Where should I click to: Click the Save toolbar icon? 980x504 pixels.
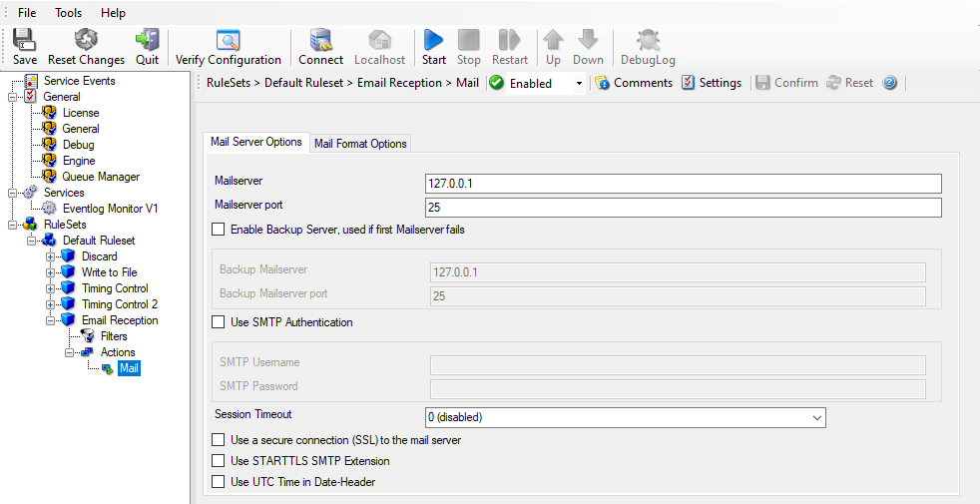[25, 40]
